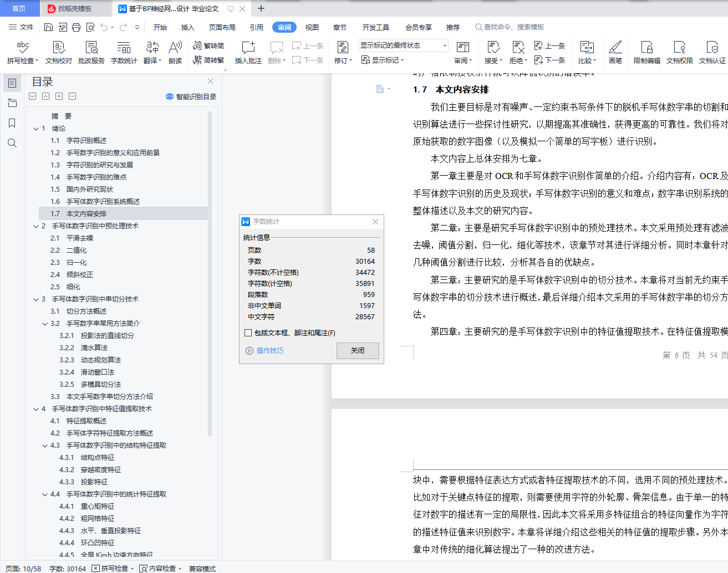Collapse chapter 4 手写体数字识别中特征值提取技术
Viewport: 728px width, 573px height.
(x=36, y=409)
